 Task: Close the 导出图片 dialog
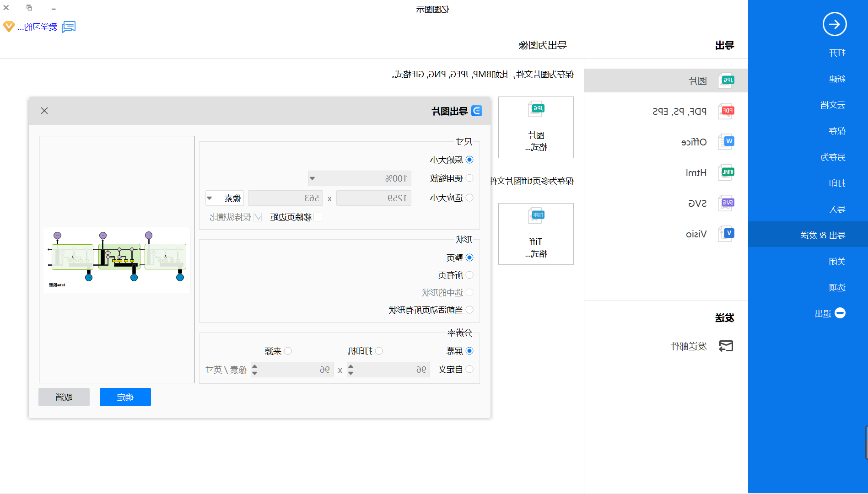44,111
